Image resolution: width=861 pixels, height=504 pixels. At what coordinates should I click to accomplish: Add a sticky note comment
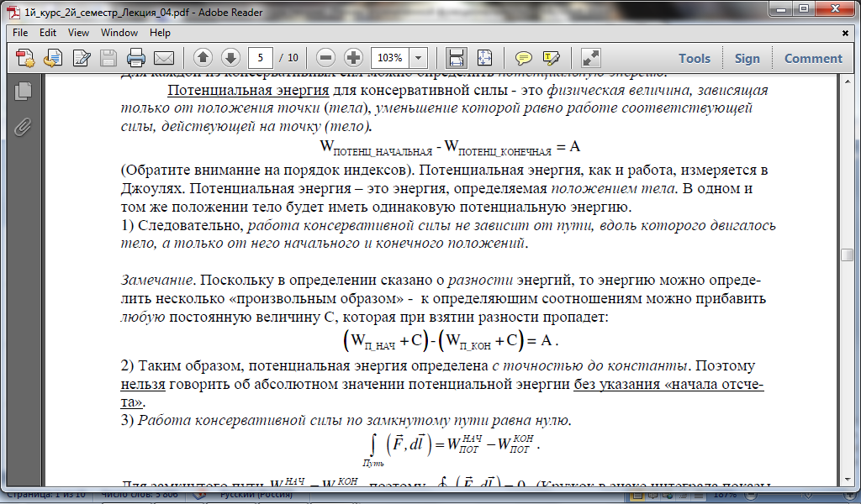(x=523, y=58)
